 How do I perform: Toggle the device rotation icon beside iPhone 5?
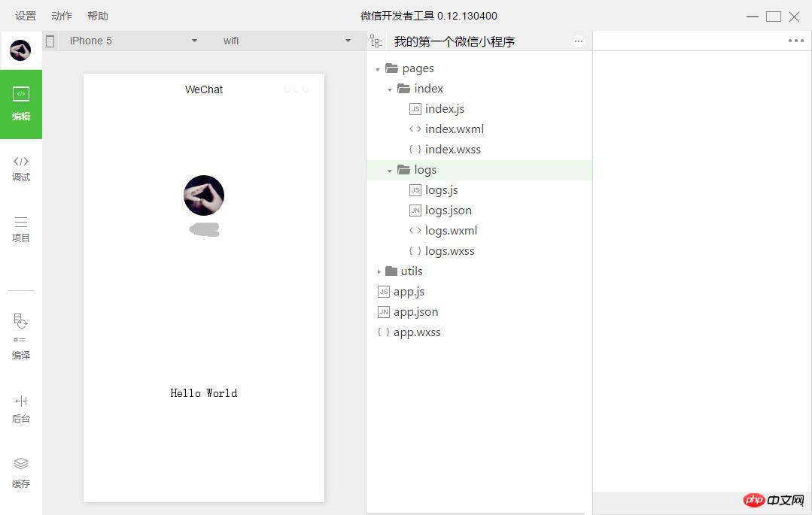(50, 41)
